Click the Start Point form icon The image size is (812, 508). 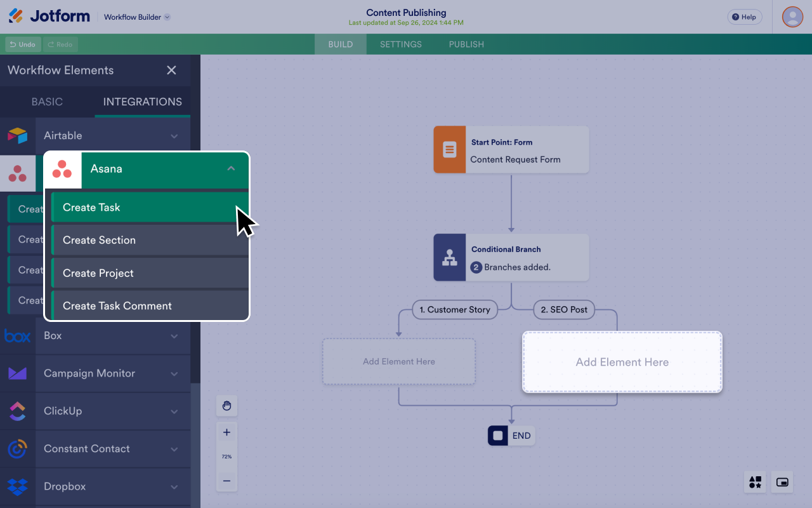point(449,150)
